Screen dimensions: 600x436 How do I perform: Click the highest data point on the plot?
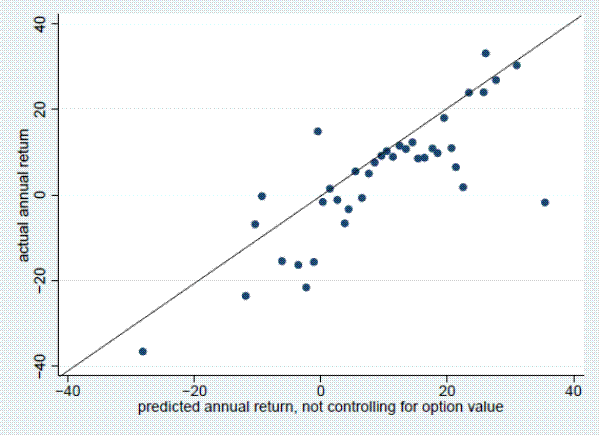coord(486,53)
